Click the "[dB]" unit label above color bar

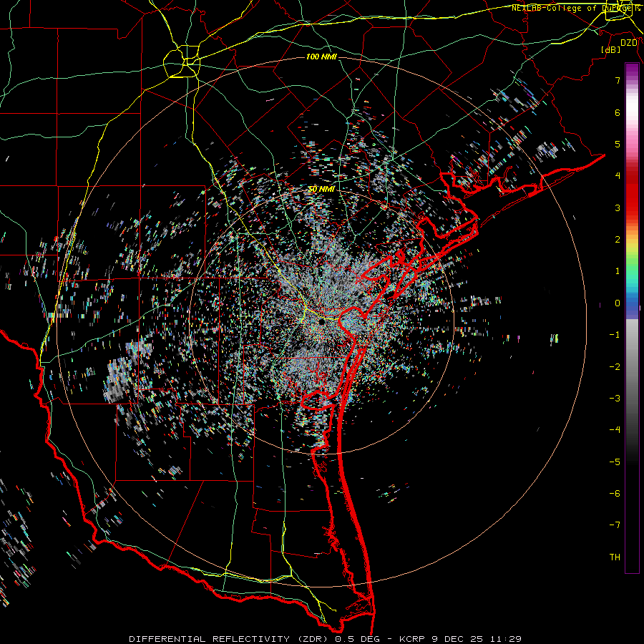tap(611, 49)
